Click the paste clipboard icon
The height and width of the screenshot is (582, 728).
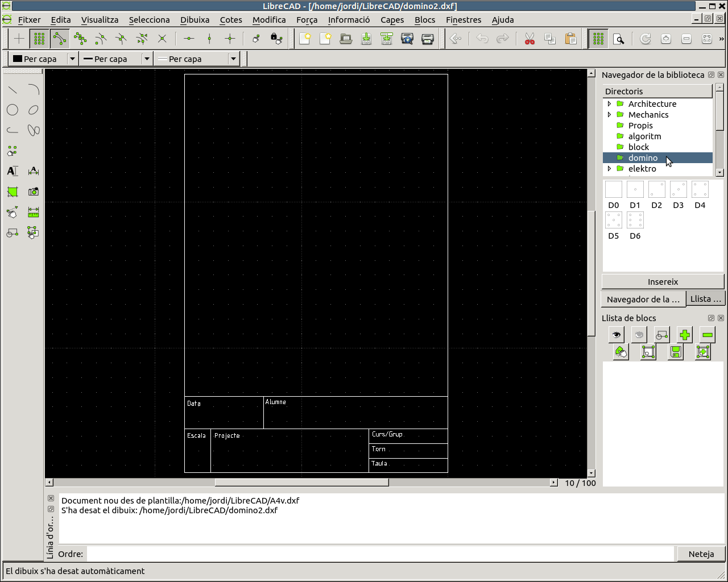click(x=570, y=39)
